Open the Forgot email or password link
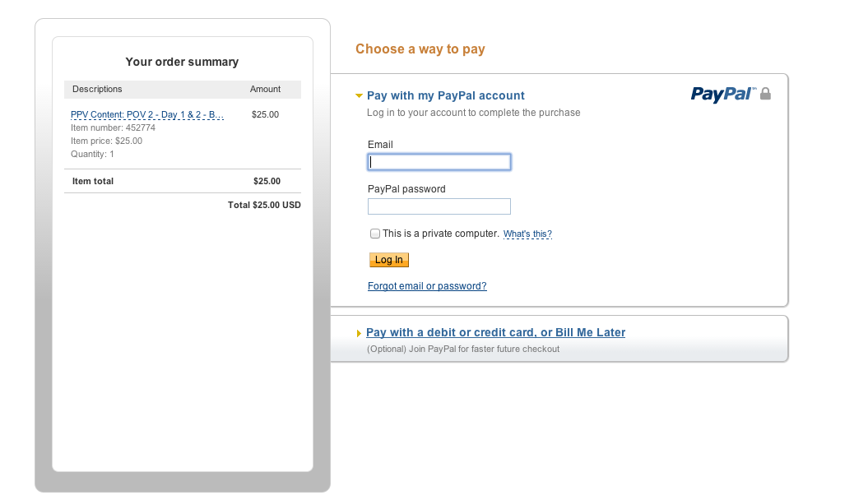The height and width of the screenshot is (500, 868). pyautogui.click(x=427, y=286)
